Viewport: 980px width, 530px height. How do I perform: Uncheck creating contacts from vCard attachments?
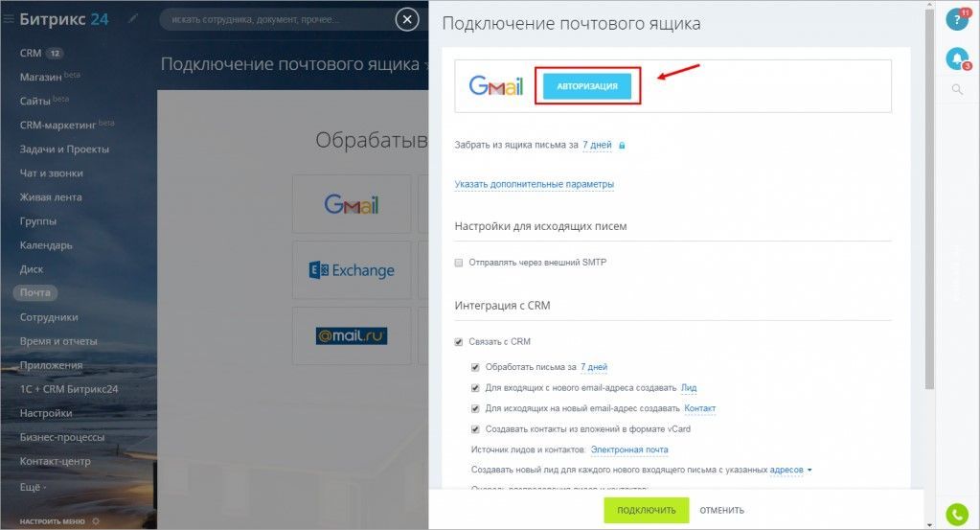[475, 429]
